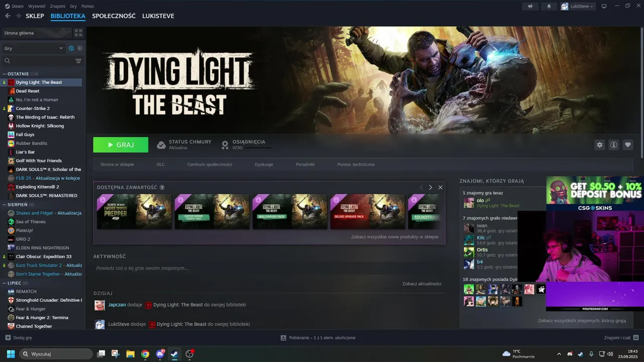The height and width of the screenshot is (362, 644).
Task: Go back with the left arrow
Action: click(x=8, y=16)
